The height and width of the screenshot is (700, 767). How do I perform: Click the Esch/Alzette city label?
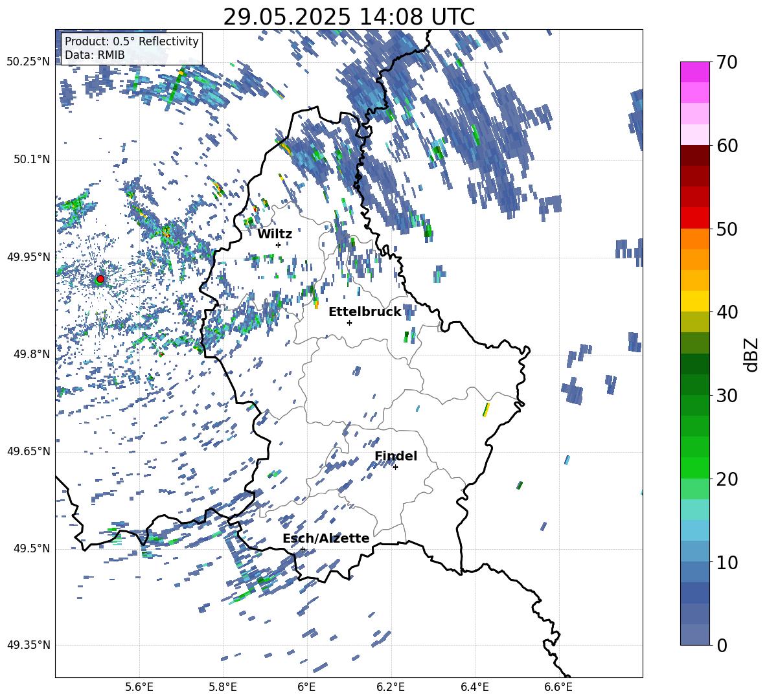point(326,538)
